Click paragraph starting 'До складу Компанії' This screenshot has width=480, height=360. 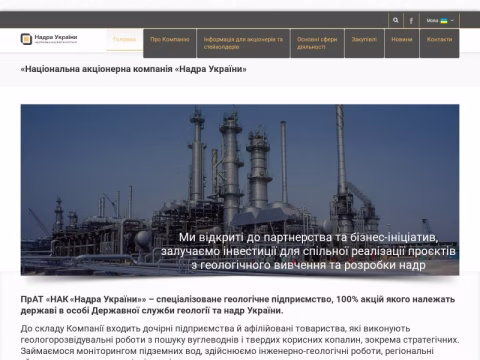tap(240, 343)
